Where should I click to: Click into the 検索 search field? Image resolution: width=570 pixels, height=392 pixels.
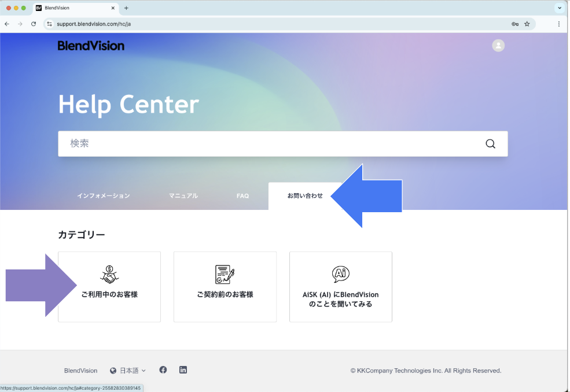[283, 144]
